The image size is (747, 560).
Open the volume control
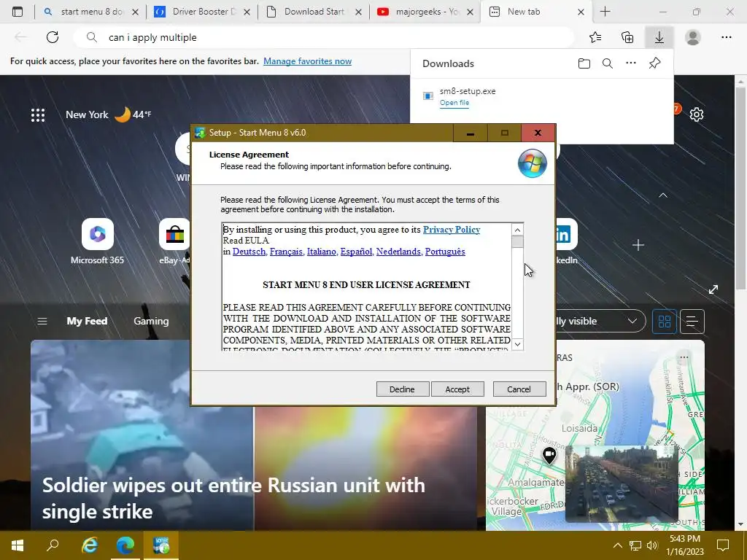[652, 545]
